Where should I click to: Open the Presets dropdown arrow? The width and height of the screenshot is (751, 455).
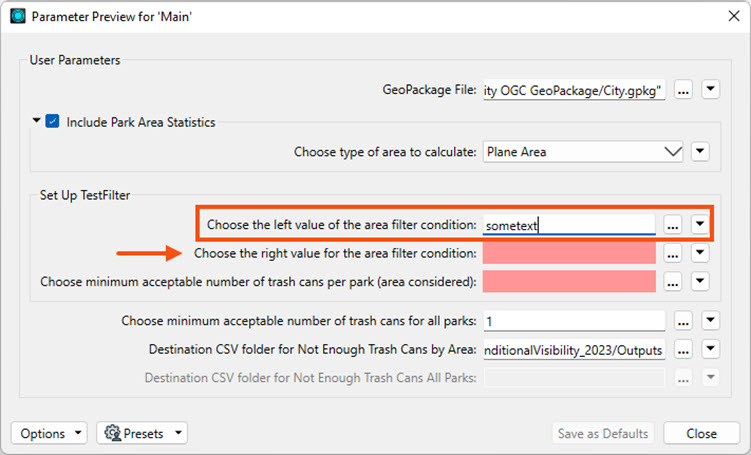(x=178, y=433)
